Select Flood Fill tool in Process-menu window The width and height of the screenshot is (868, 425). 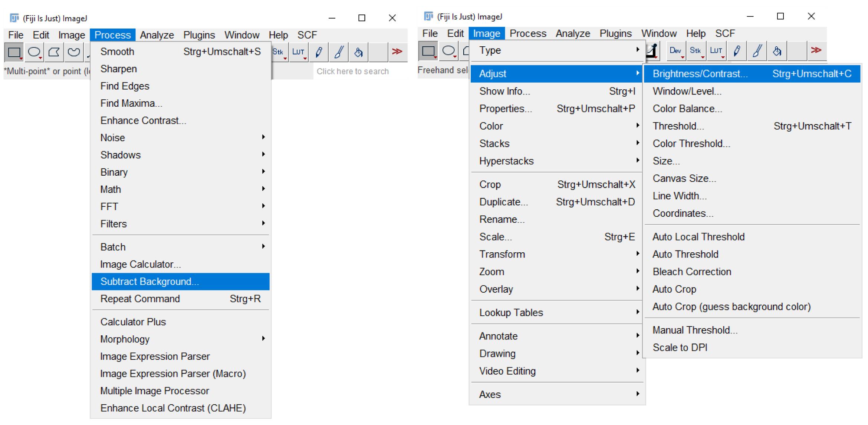[358, 52]
